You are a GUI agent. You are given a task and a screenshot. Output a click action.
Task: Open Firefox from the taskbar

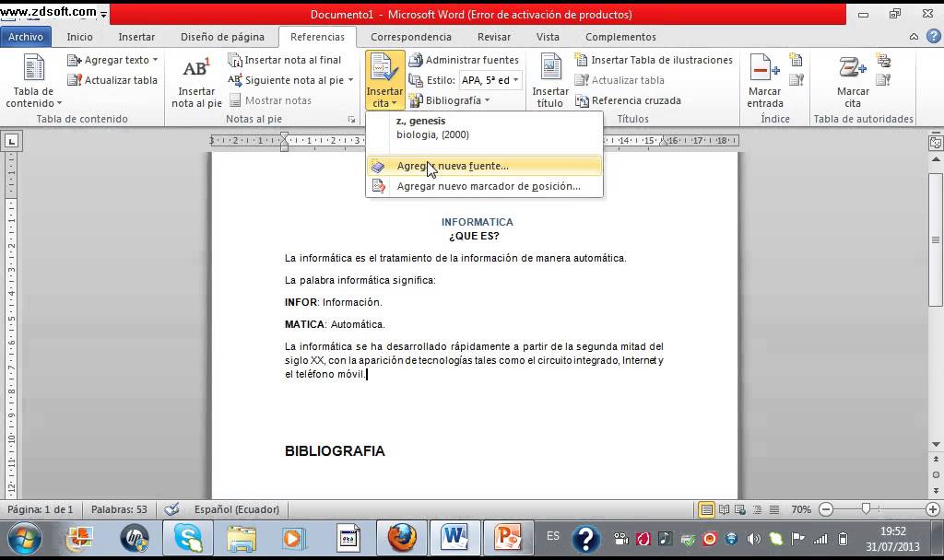pos(402,538)
